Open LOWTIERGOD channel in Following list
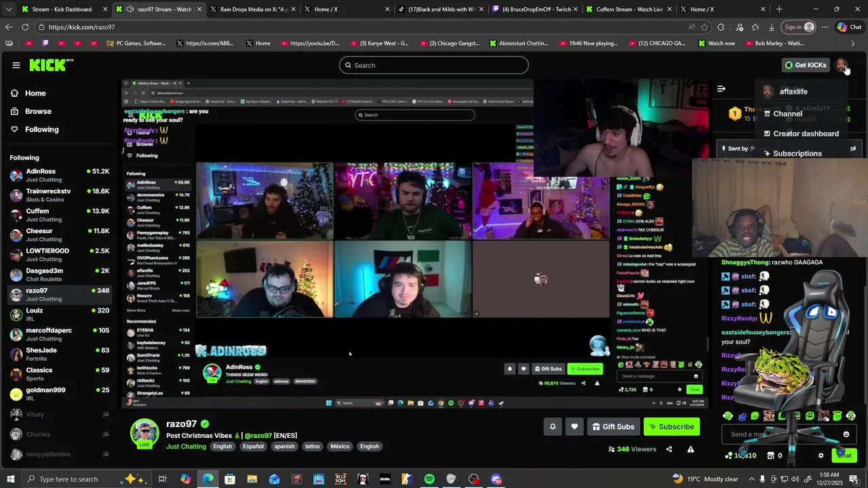The image size is (868, 488). [60, 255]
